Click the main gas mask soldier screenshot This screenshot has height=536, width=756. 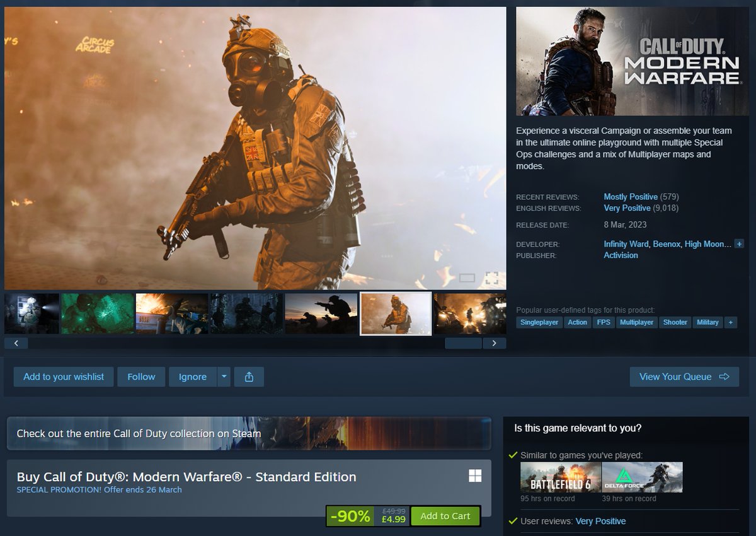coord(255,148)
